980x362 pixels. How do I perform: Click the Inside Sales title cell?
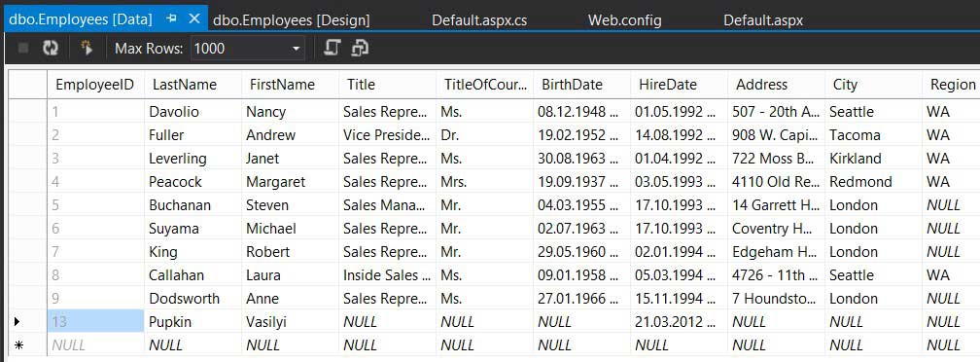pyautogui.click(x=388, y=275)
